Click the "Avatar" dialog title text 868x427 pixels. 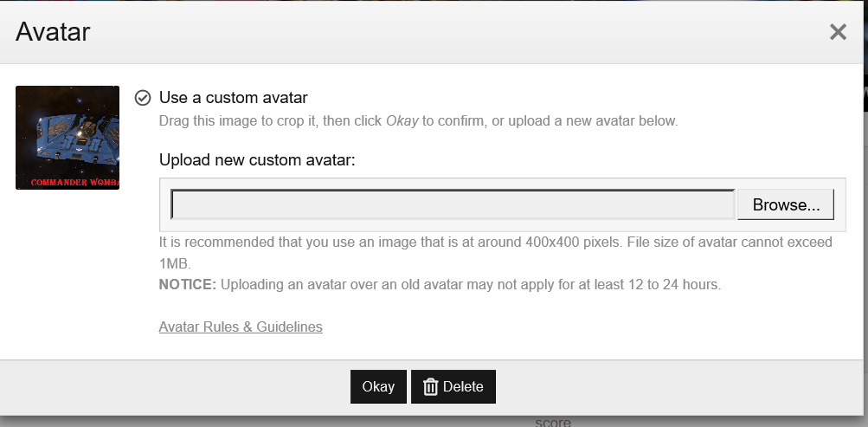[53, 31]
